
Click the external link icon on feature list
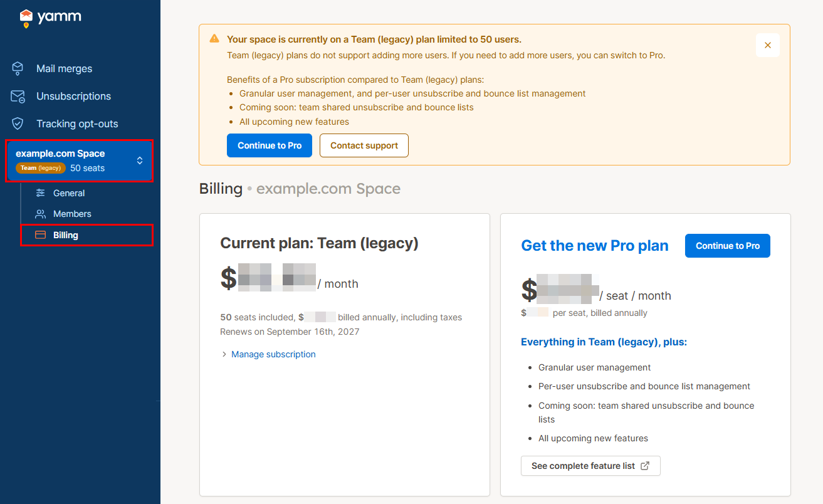pos(645,466)
